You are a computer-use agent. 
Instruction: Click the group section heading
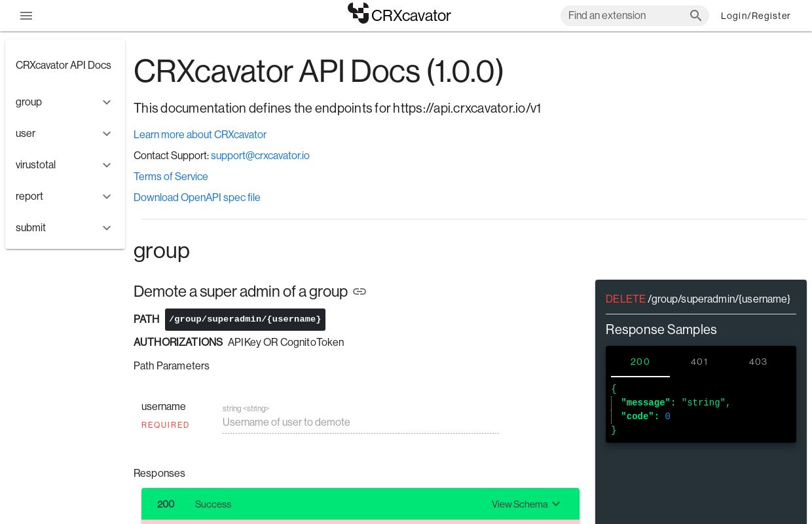pos(162,250)
